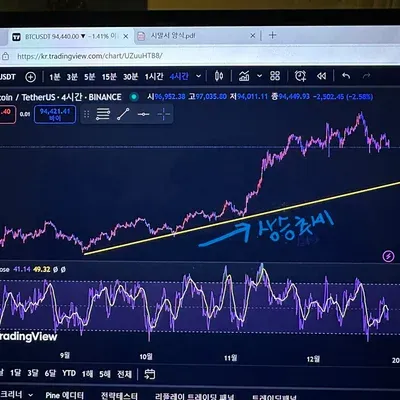This screenshot has height=400, width=400.
Task: Open the indicator templates grid icon
Action: 275,76
